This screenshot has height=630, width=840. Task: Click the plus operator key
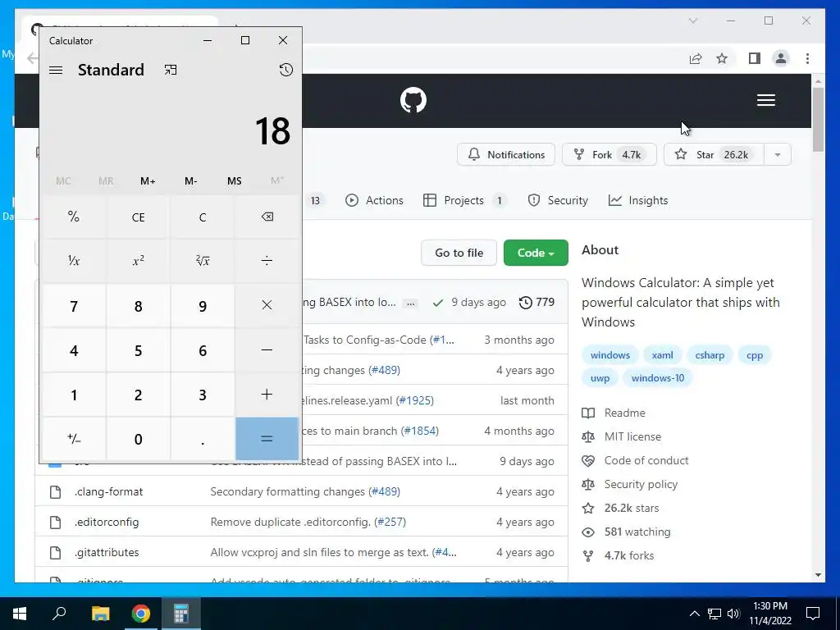[x=267, y=395]
